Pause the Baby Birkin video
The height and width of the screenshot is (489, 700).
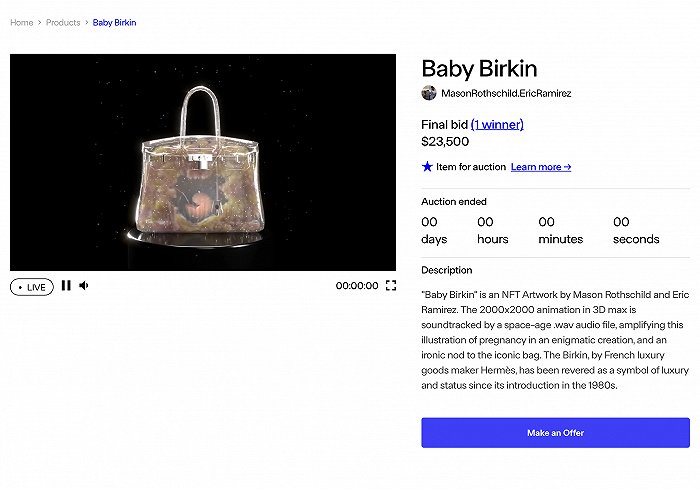(66, 286)
